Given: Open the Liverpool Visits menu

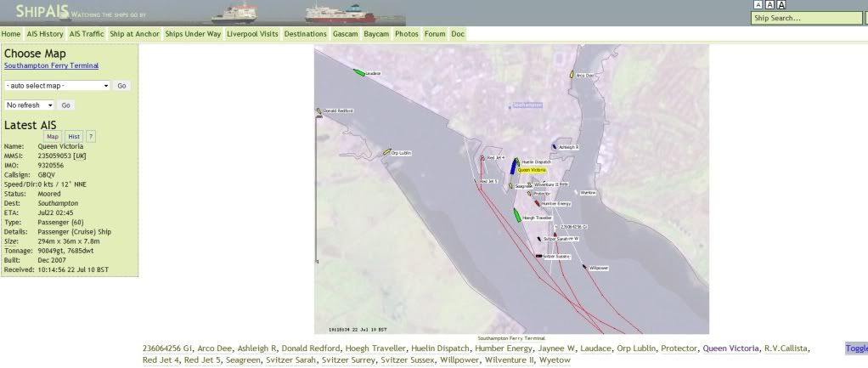Looking at the screenshot, I should (x=252, y=34).
